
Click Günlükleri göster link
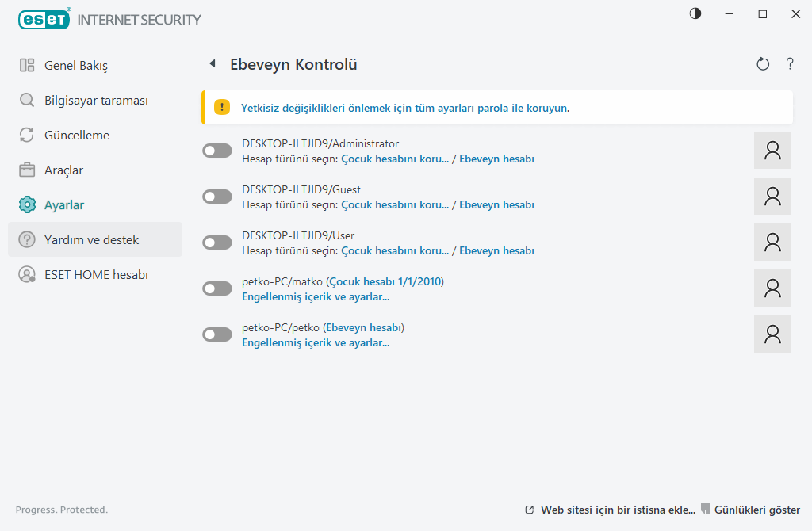pos(757,510)
